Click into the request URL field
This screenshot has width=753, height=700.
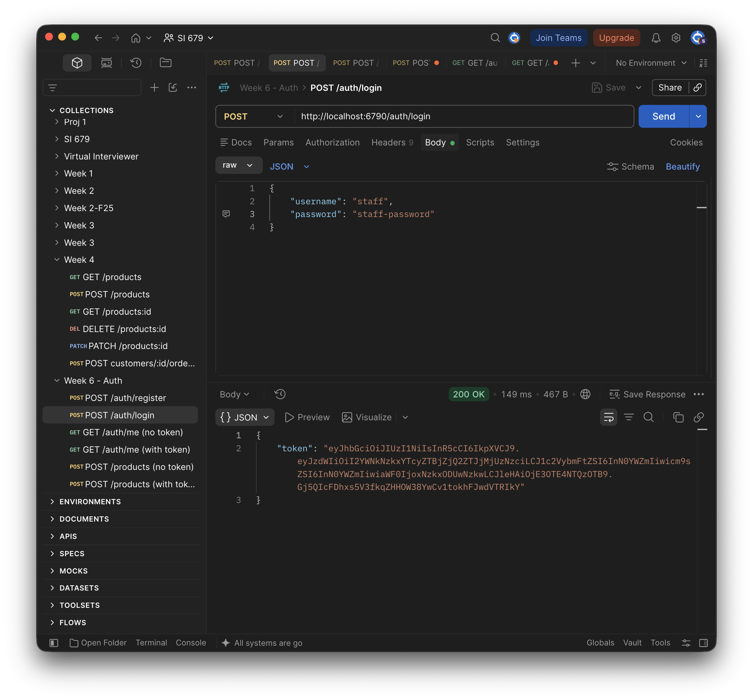point(464,117)
